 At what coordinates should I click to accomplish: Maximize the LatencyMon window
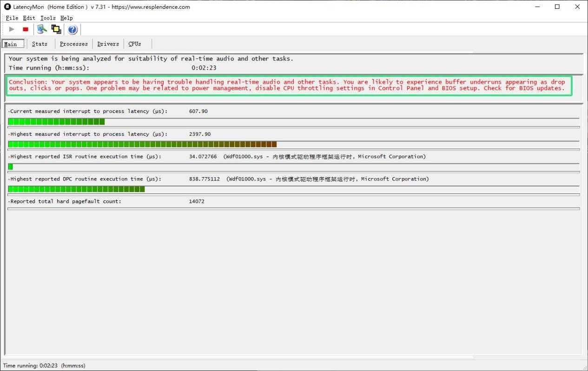click(x=557, y=7)
